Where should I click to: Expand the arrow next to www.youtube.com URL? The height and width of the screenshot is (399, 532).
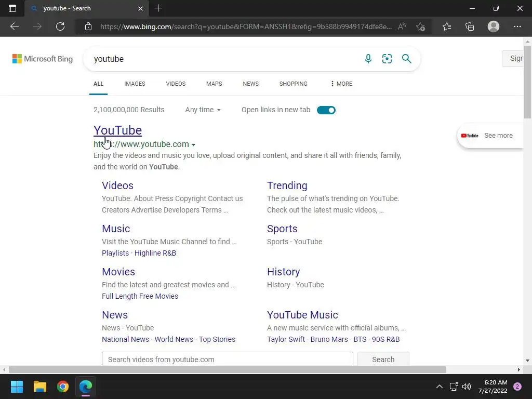click(x=193, y=145)
